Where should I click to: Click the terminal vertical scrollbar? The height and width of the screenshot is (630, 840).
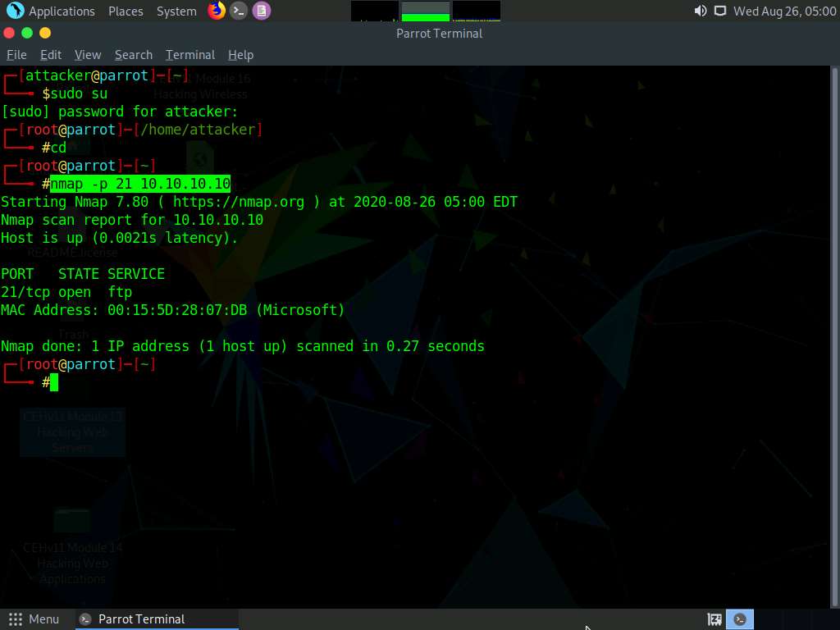[834, 336]
